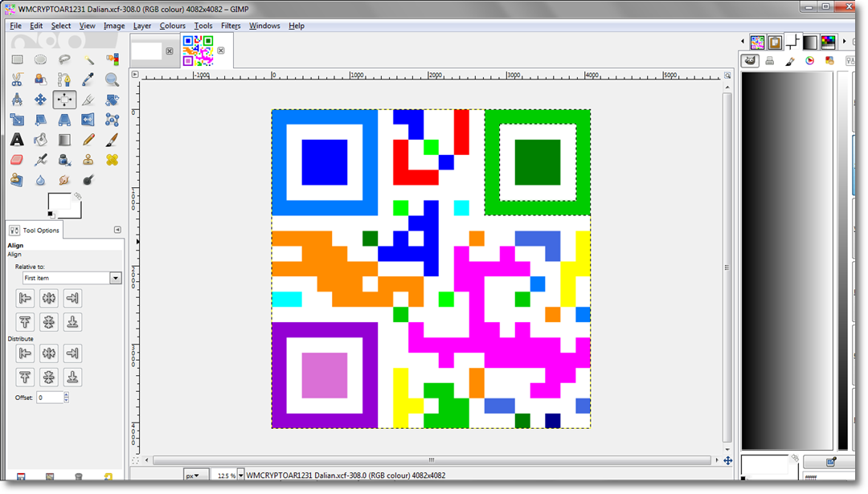Select the Foreground Select tool

40,80
